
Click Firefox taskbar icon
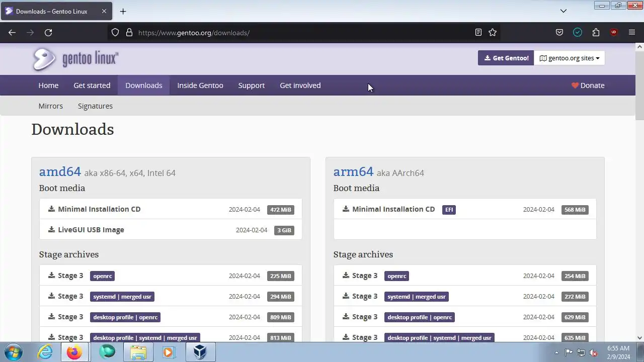(x=74, y=352)
